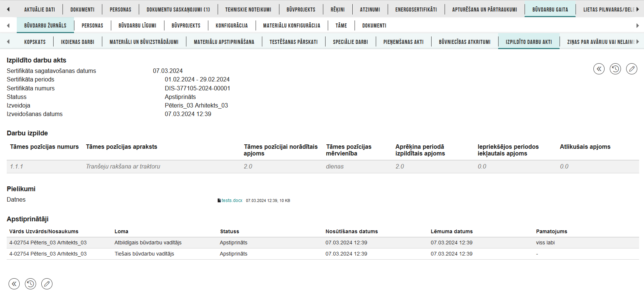This screenshot has height=292, width=644.
Task: Open second-row Būvprojekts sub-tab
Action: coord(186,25)
